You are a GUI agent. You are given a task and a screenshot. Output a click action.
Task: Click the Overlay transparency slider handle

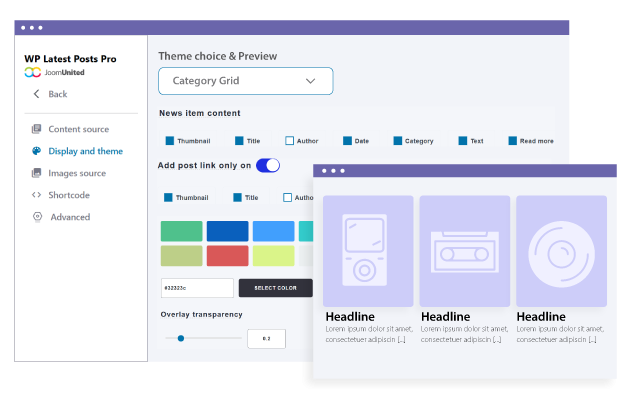tap(181, 338)
